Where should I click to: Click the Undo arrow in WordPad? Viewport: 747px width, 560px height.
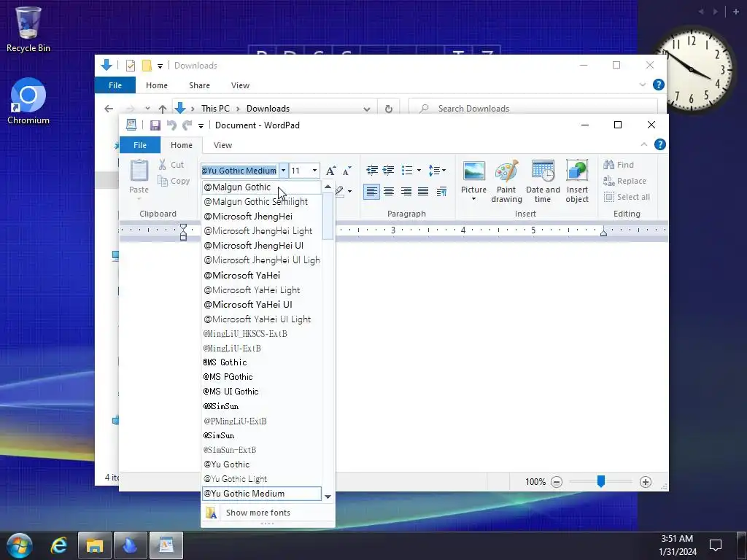point(171,125)
